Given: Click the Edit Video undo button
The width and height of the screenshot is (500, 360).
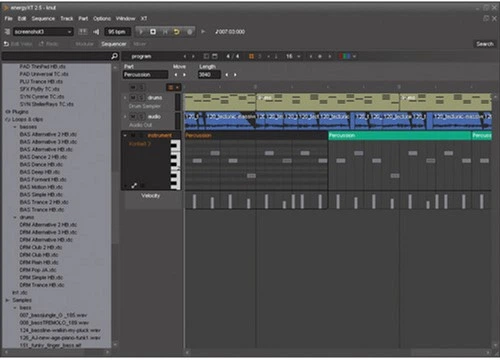Looking at the screenshot, I should (x=18, y=44).
